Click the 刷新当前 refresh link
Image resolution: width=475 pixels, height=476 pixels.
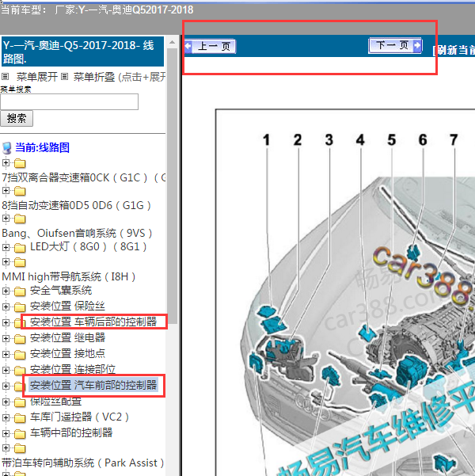[x=454, y=50]
